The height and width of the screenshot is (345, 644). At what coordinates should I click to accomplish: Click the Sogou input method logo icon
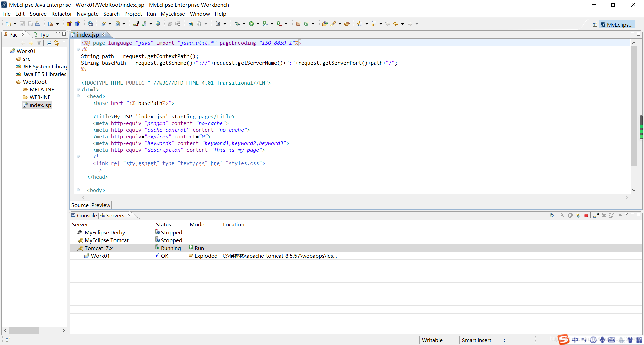pyautogui.click(x=563, y=339)
